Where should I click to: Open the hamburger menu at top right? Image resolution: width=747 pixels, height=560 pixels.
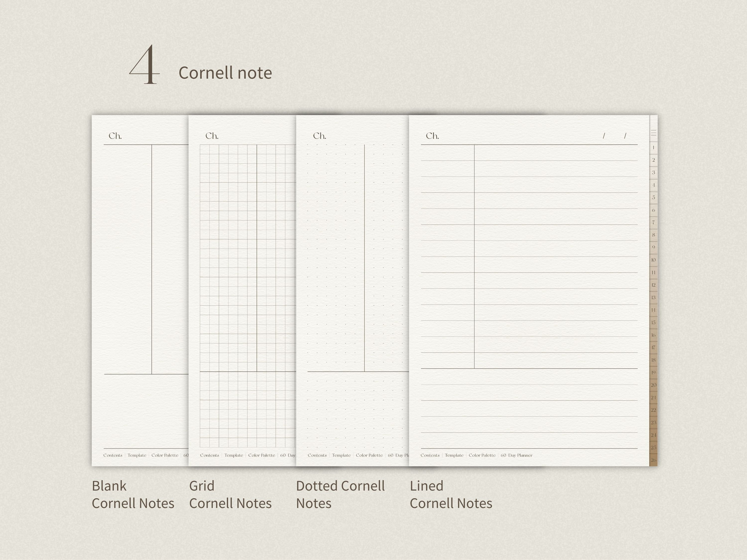(653, 133)
